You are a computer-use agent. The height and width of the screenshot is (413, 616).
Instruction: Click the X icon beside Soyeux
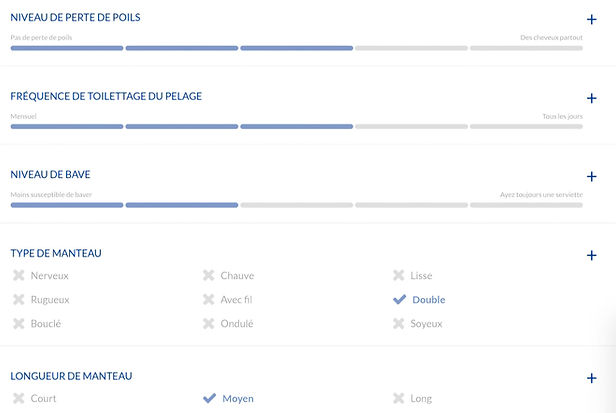(x=398, y=324)
